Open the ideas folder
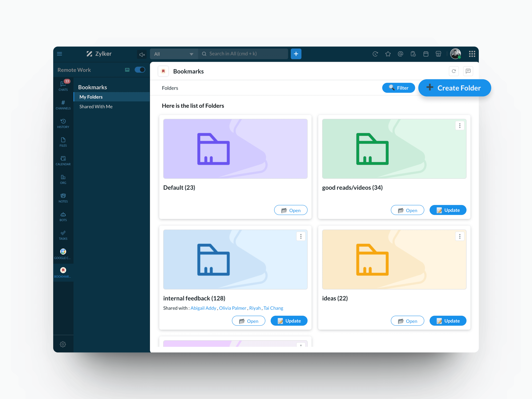532x399 pixels. 407,321
